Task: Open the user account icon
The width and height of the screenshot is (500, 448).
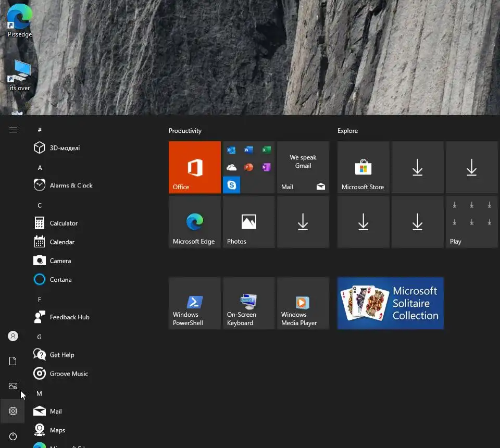Action: (12, 336)
